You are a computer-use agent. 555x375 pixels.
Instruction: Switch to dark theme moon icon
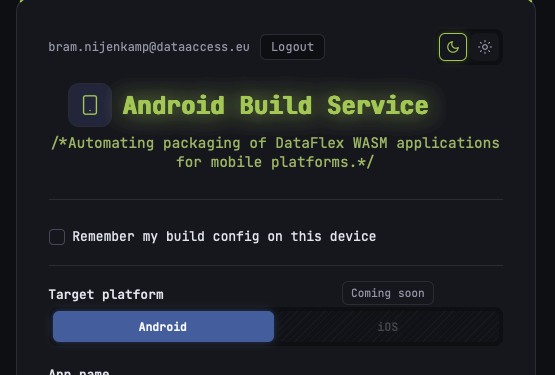coord(453,47)
